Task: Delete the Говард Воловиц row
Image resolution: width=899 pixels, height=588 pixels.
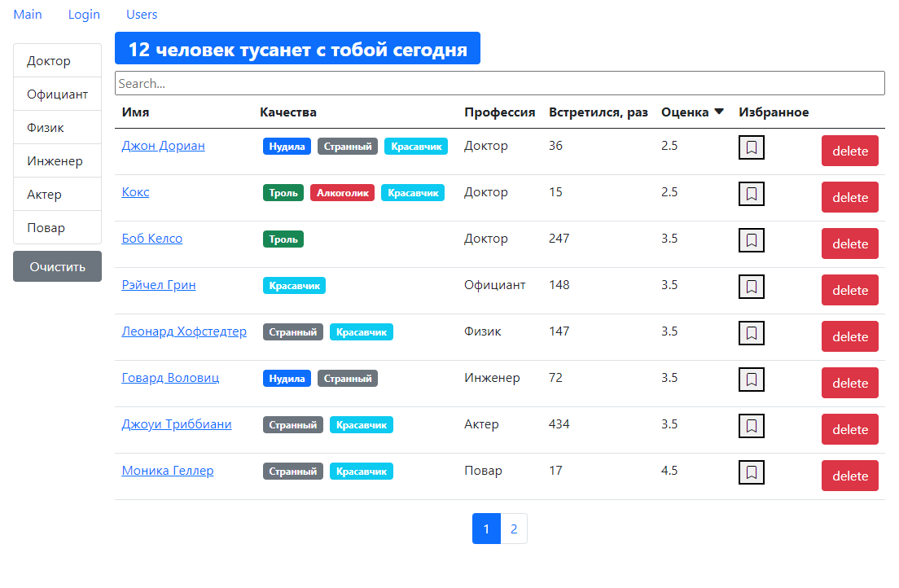Action: [x=849, y=384]
